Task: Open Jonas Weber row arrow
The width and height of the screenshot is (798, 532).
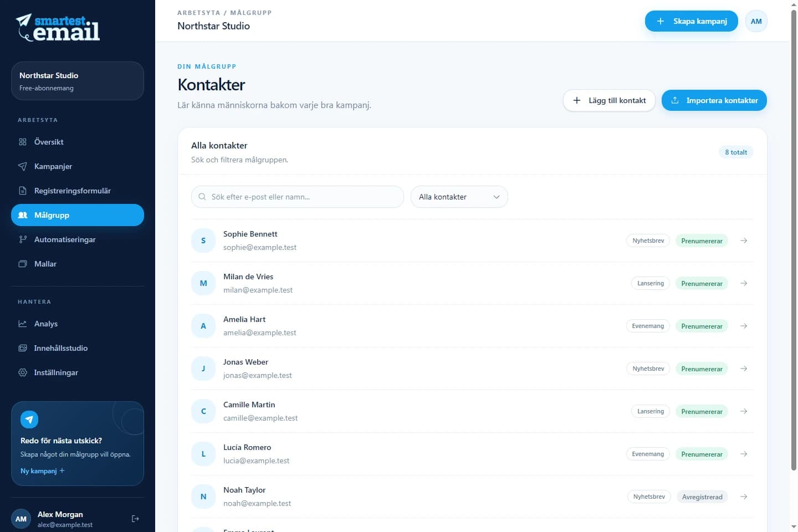Action: [x=744, y=369]
